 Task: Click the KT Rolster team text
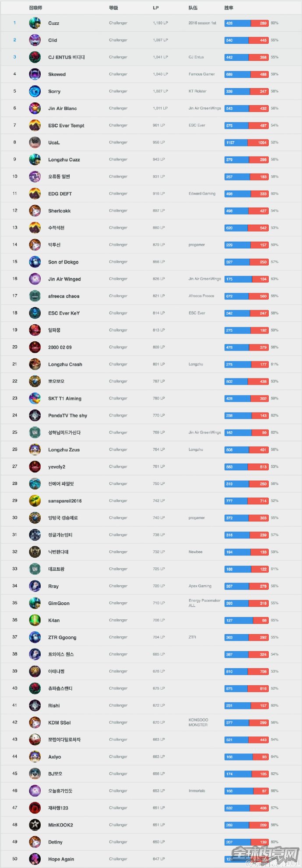(197, 91)
